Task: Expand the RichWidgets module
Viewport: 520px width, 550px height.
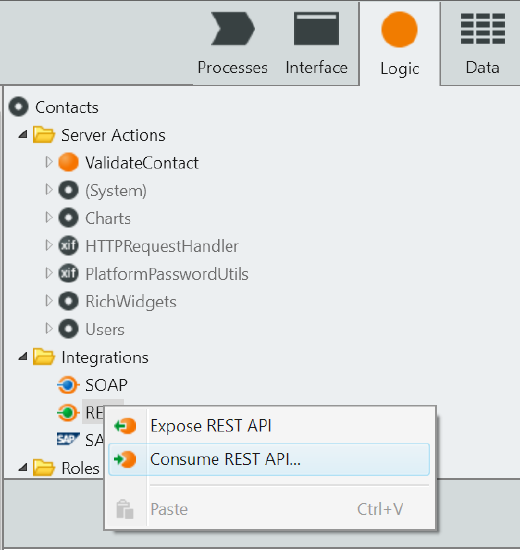Action: coord(49,301)
